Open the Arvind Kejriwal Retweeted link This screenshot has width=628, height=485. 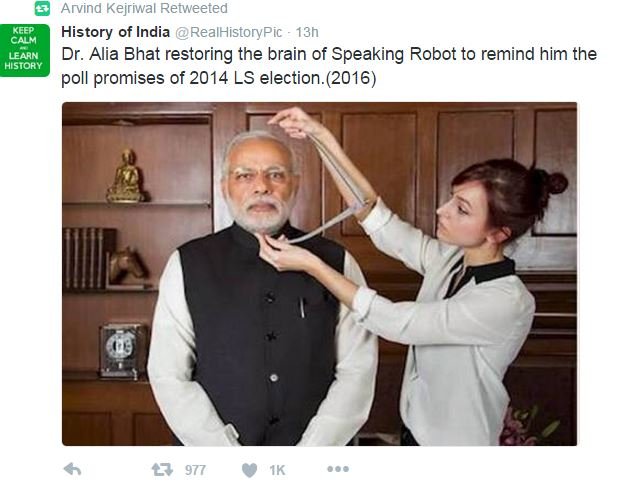[x=144, y=8]
